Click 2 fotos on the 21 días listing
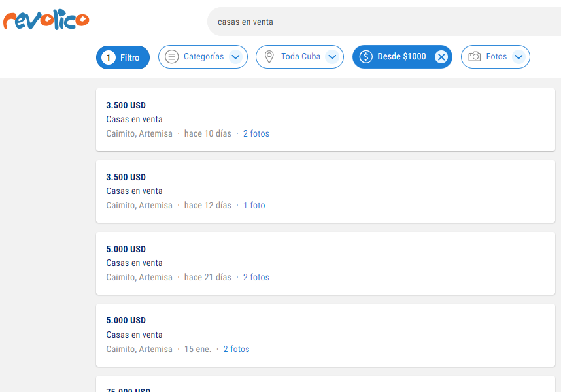Screen dimensions: 561x392 point(256,277)
